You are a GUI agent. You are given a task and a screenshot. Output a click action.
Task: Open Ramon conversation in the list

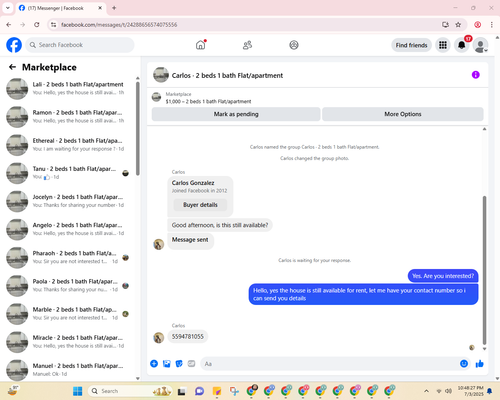click(x=68, y=117)
